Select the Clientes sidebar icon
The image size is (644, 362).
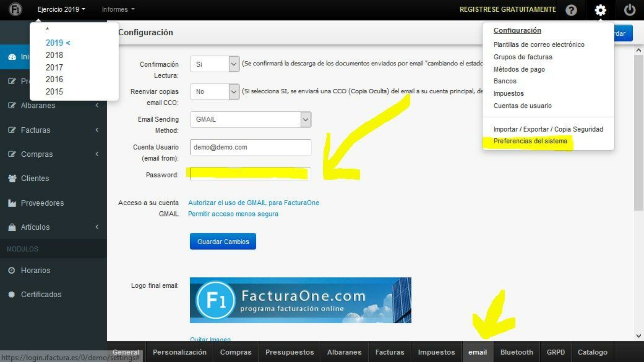point(12,178)
